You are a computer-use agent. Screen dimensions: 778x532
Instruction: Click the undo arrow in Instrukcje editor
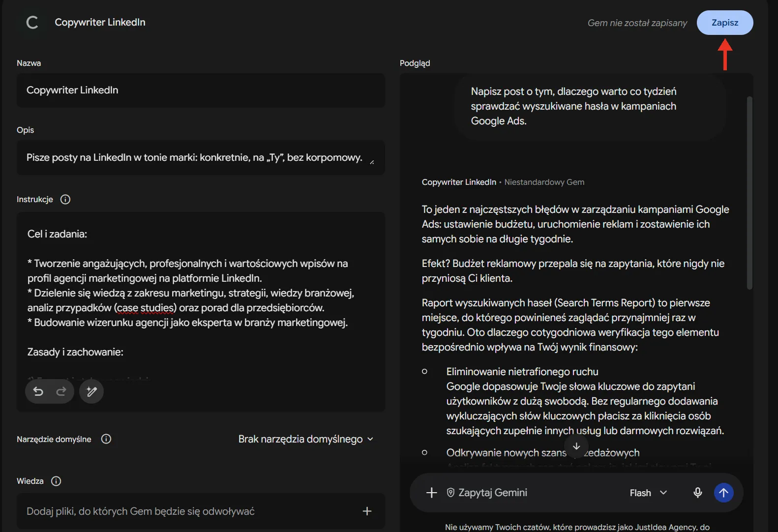pos(38,391)
